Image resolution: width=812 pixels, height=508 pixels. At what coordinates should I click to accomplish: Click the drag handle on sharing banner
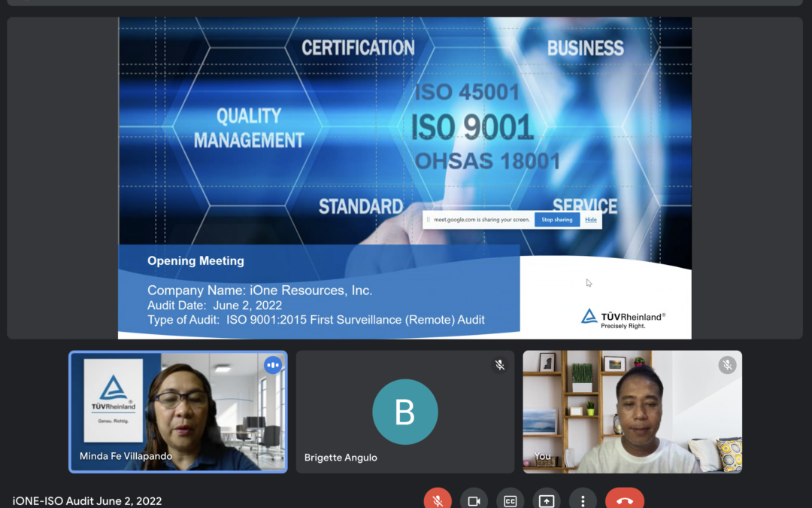429,220
